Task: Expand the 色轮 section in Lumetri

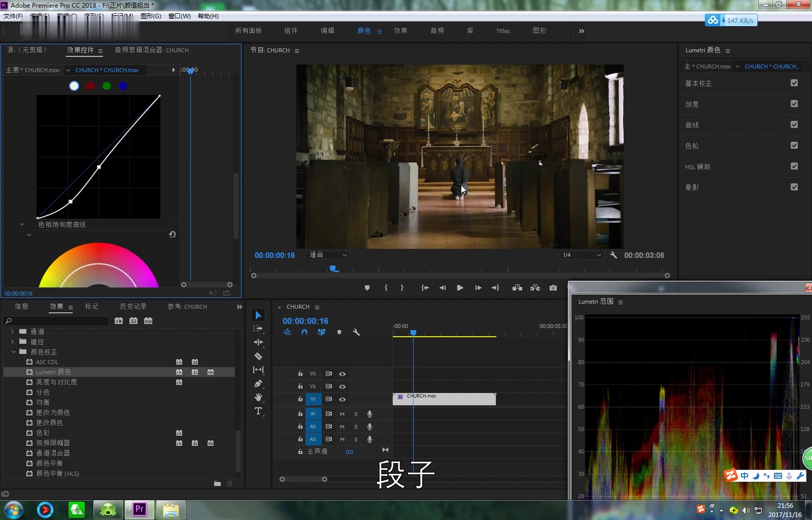Action: [x=692, y=145]
